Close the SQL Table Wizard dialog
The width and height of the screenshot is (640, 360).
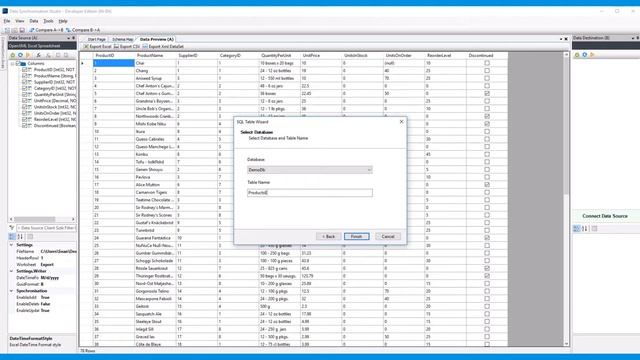[401, 122]
